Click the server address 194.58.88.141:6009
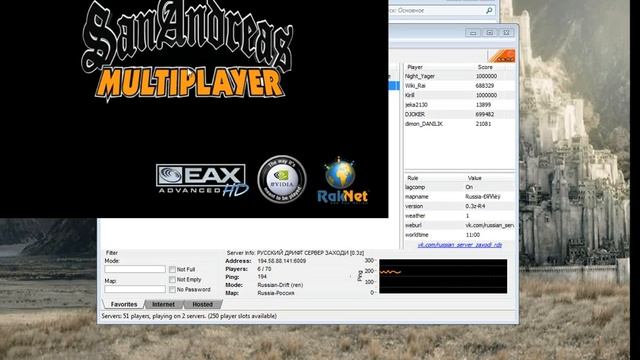Screen dimensions: 640x360 [282, 261]
